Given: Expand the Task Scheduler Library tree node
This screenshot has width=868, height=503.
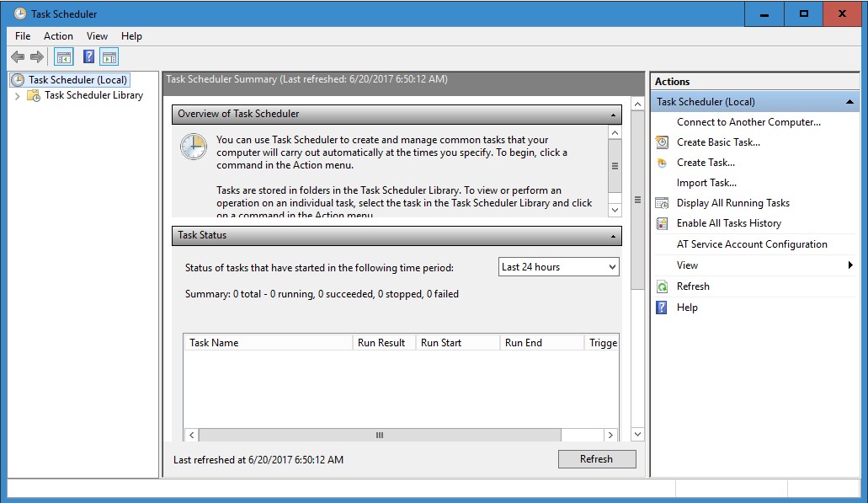Looking at the screenshot, I should click(x=17, y=95).
